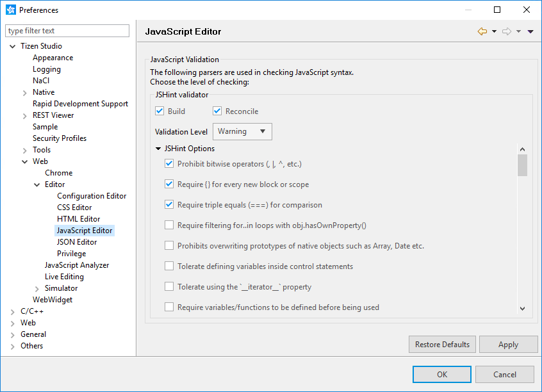
Task: Click the Restore Defaults button
Action: click(442, 344)
